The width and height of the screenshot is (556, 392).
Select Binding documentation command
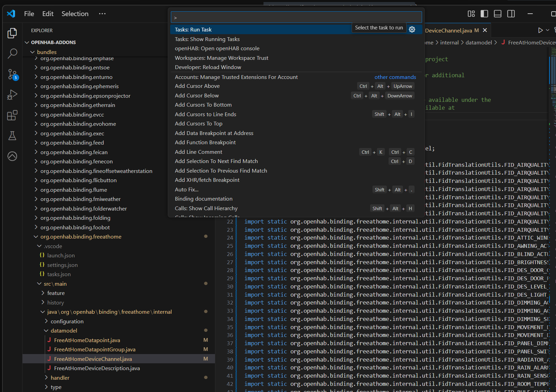(296, 199)
